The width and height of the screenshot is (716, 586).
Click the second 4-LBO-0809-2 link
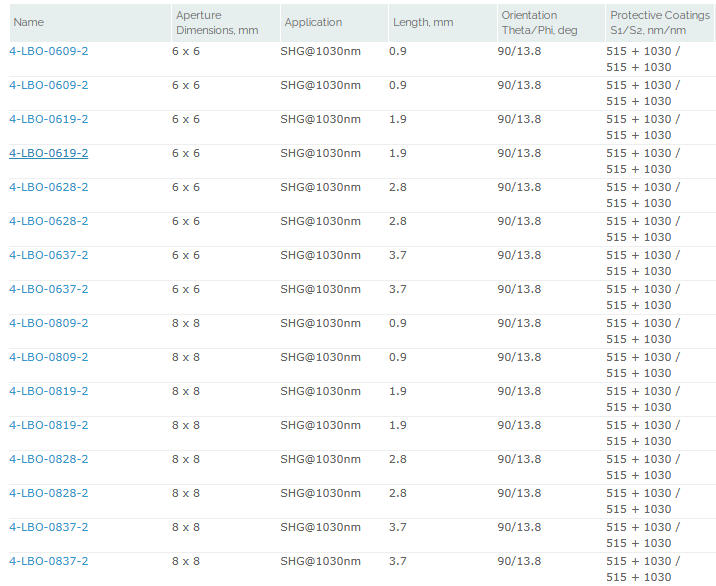tap(48, 357)
